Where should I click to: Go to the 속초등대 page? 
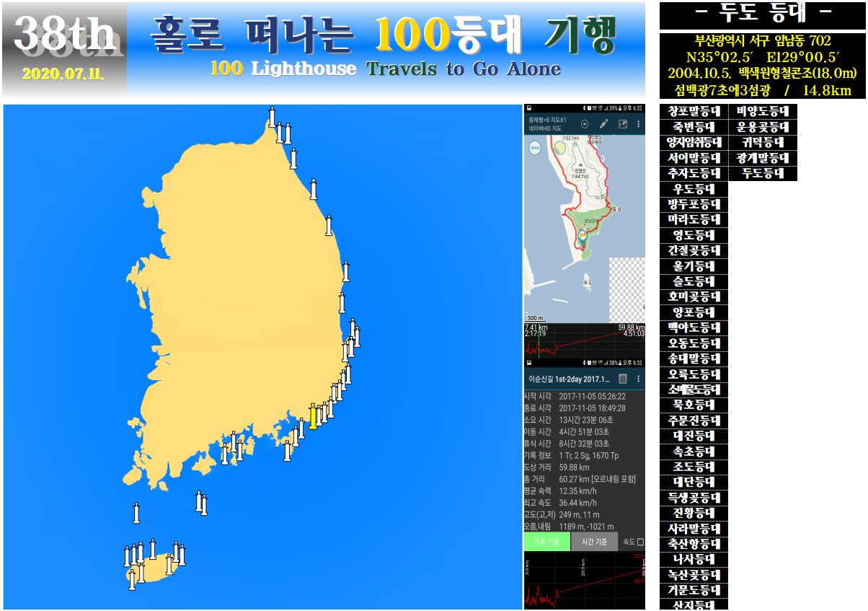(x=694, y=452)
